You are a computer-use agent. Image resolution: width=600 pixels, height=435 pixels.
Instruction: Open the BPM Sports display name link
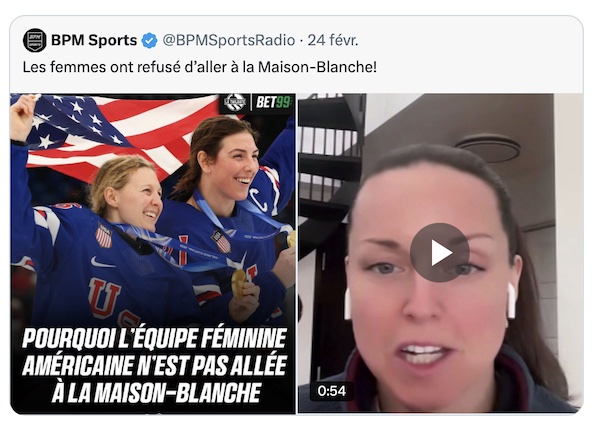[94, 40]
